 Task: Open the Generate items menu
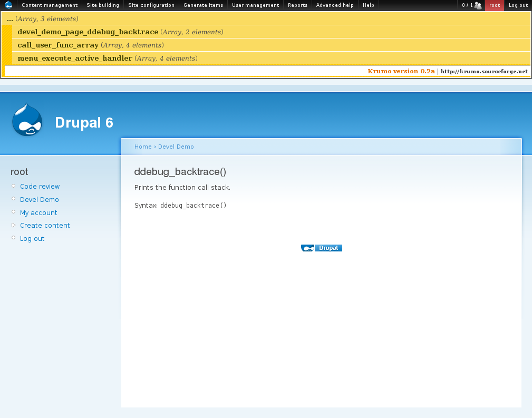tap(203, 5)
